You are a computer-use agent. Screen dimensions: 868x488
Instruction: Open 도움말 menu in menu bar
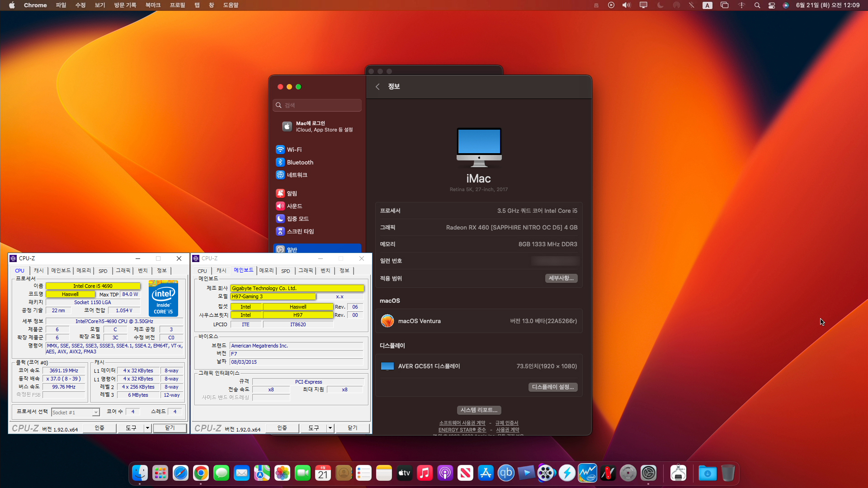pos(231,5)
